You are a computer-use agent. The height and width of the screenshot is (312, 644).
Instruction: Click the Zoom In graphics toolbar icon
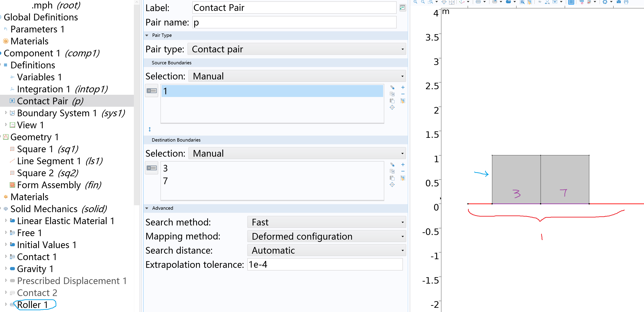click(x=415, y=2)
